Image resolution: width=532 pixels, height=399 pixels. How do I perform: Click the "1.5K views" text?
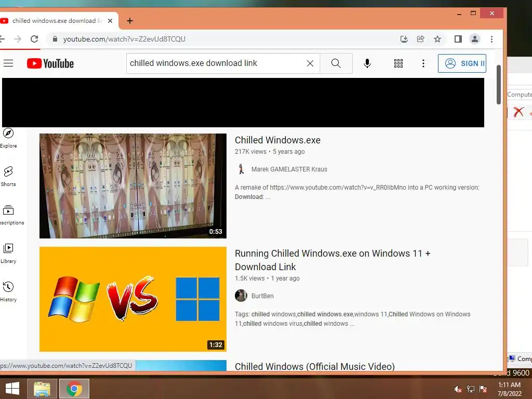coord(249,278)
